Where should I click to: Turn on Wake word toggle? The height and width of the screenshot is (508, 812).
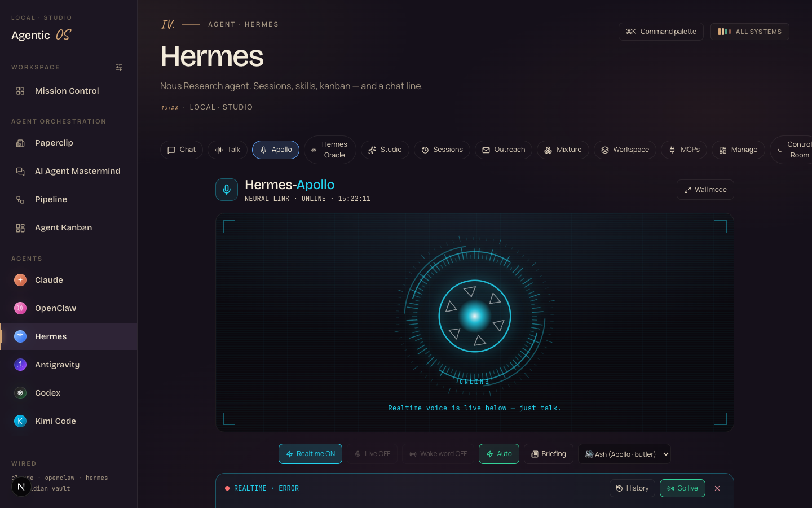click(x=438, y=454)
